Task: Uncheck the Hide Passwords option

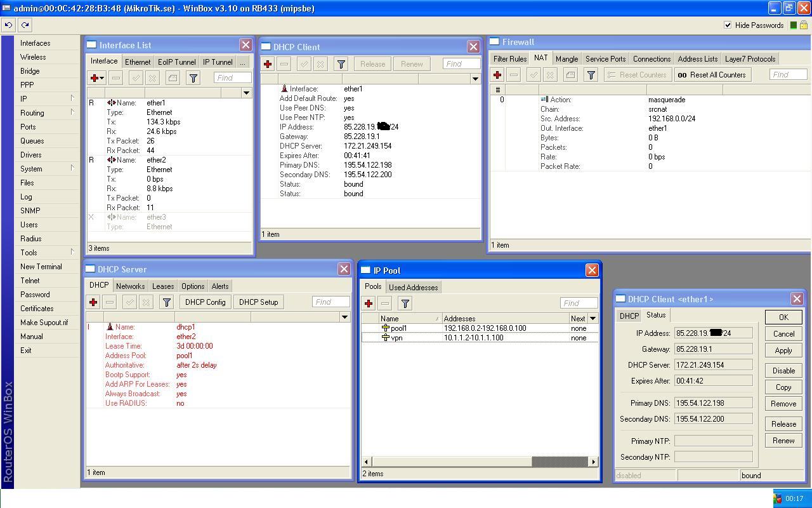Action: [x=727, y=25]
